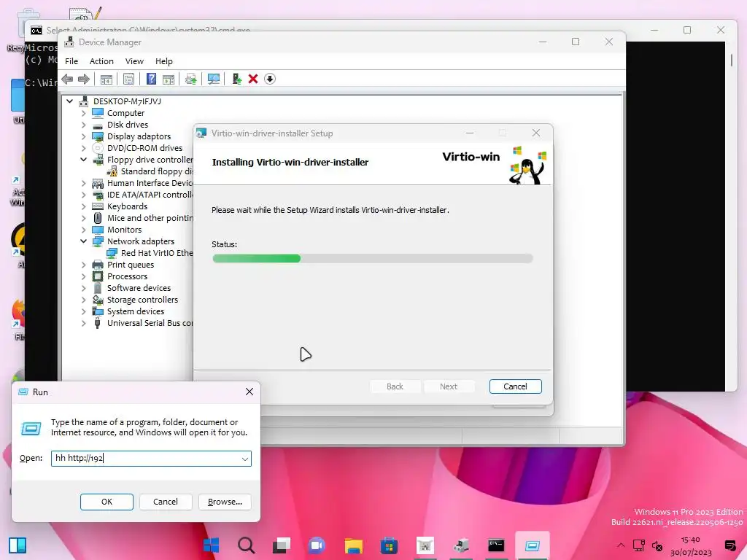Collapse the Network adapters node
This screenshot has width=747, height=560.
pos(84,241)
